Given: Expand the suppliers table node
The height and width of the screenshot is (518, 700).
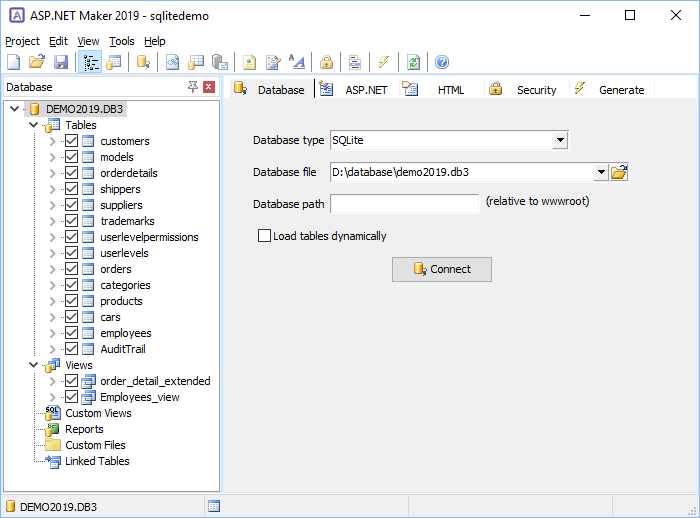Looking at the screenshot, I should (x=52, y=205).
